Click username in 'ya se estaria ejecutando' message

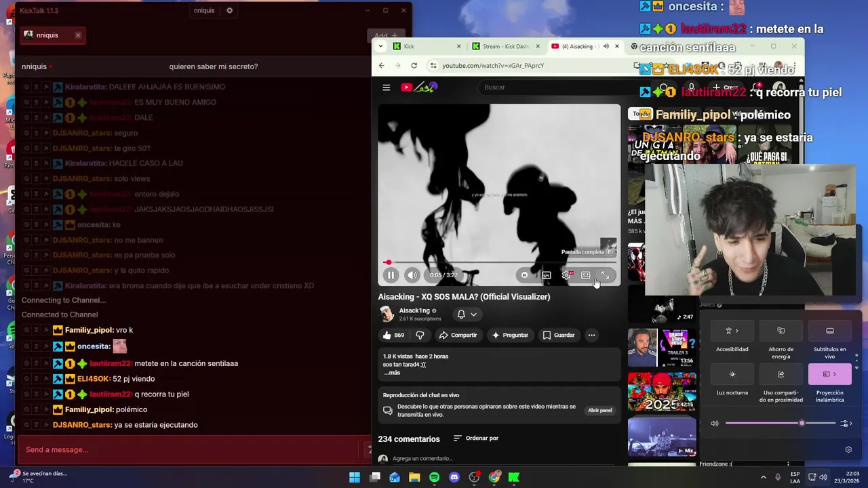click(x=82, y=425)
